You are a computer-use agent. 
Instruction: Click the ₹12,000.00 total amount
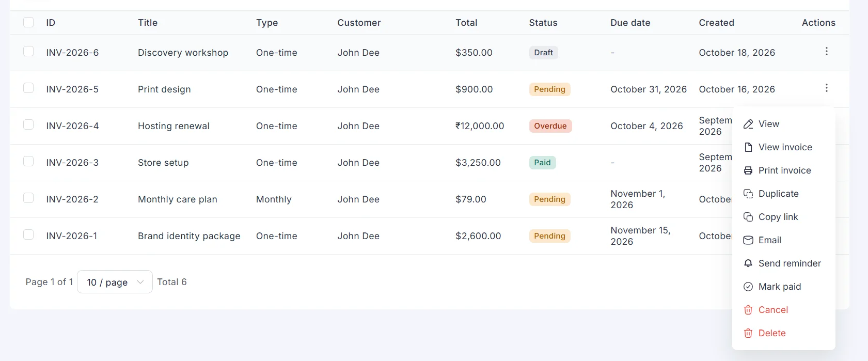480,126
